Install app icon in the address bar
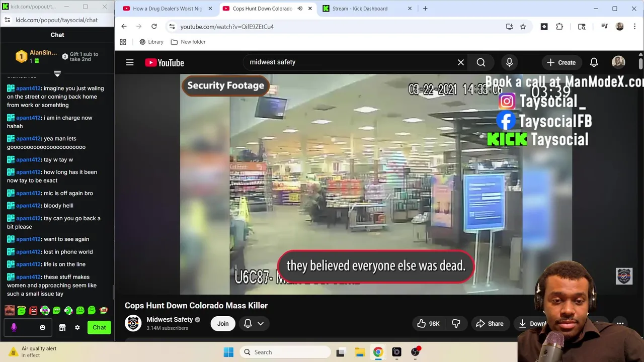644x362 pixels. [510, 26]
